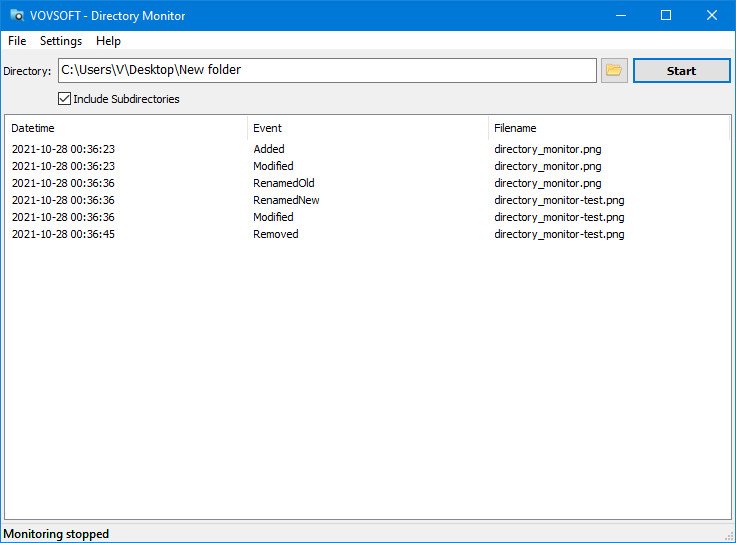
Task: Select the RenamedNew event cell
Action: pyautogui.click(x=286, y=200)
